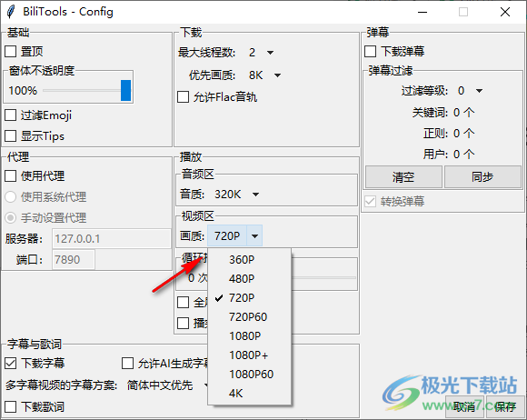Enable 允许AI生成字幕 checkbox
The height and width of the screenshot is (420, 527).
tap(127, 363)
